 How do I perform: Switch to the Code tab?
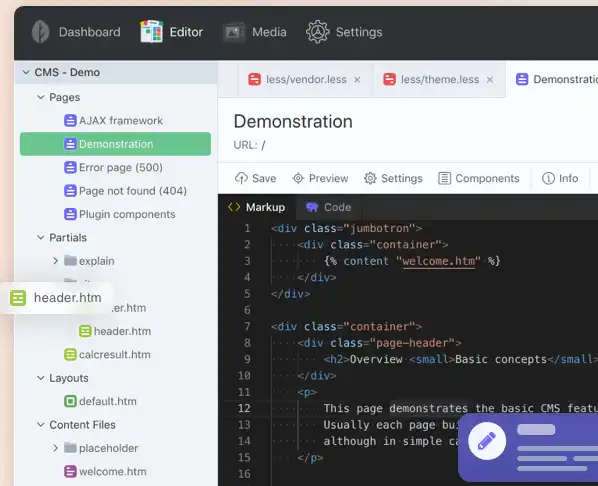329,207
